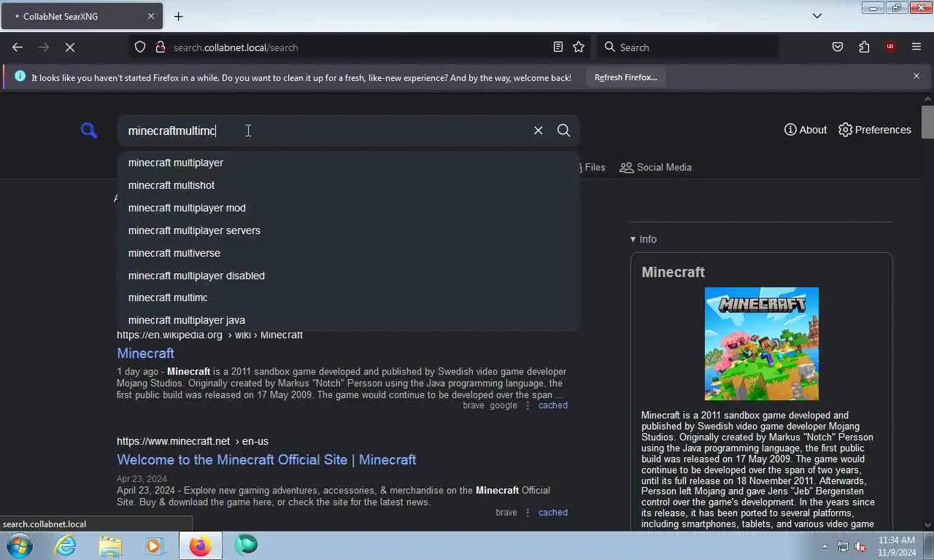The image size is (934, 560).
Task: Click the site security padlock icon
Action: click(x=161, y=47)
